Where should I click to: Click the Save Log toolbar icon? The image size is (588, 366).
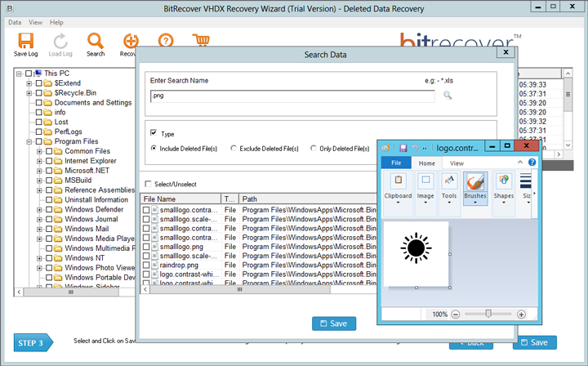pyautogui.click(x=25, y=45)
